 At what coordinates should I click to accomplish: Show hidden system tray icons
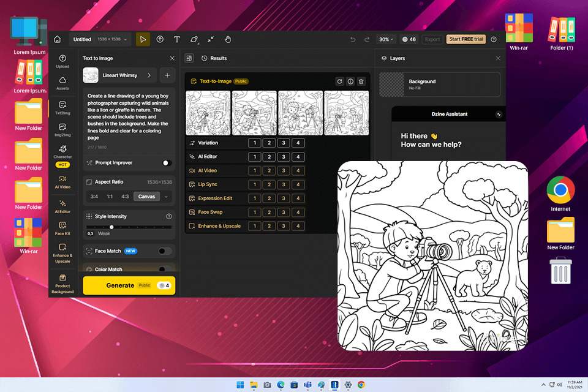543,385
